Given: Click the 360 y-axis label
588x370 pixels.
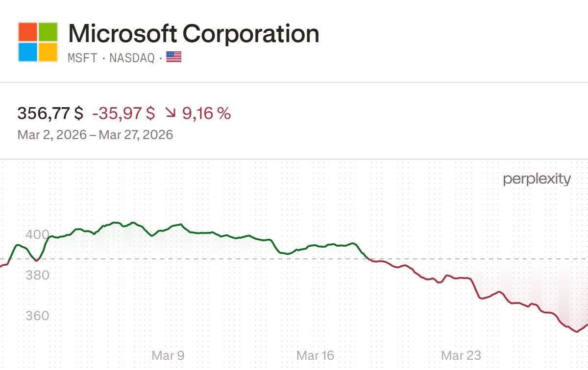Looking at the screenshot, I should click(x=37, y=315).
